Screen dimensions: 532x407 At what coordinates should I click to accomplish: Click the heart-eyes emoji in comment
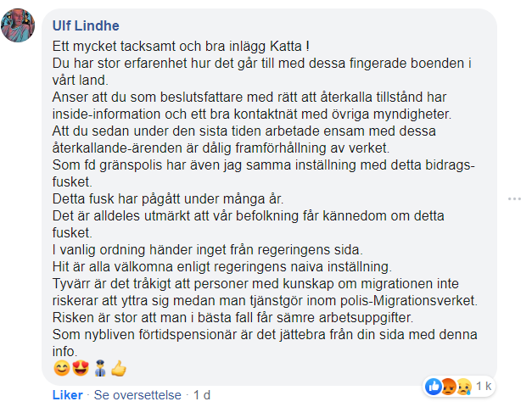pyautogui.click(x=79, y=368)
